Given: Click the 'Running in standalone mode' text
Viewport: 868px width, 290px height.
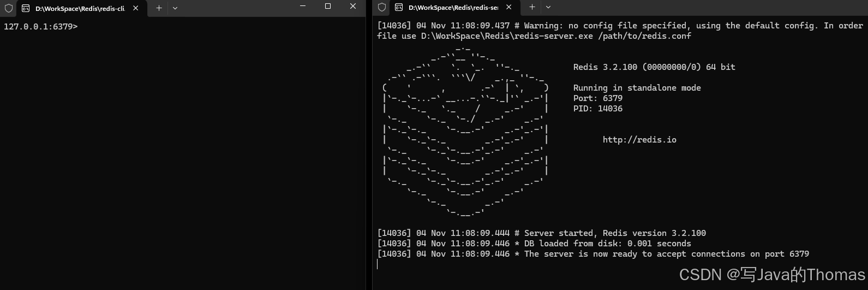Looking at the screenshot, I should [x=637, y=88].
